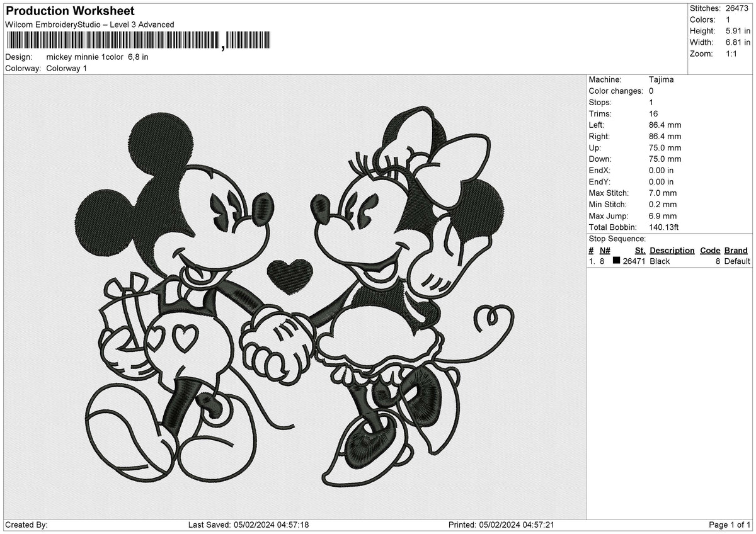Select the stitch count 26471 in stop row

click(x=634, y=261)
